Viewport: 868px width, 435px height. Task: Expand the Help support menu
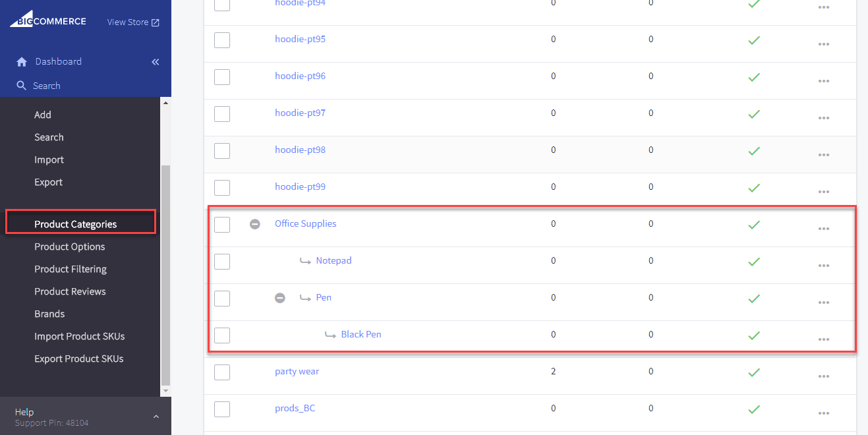[x=156, y=417]
